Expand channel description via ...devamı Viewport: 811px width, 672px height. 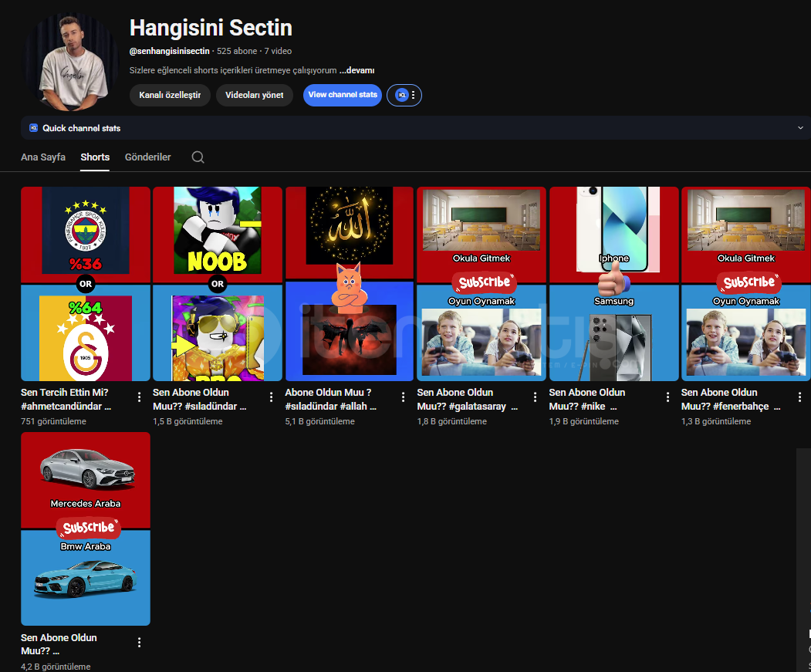[x=357, y=70]
